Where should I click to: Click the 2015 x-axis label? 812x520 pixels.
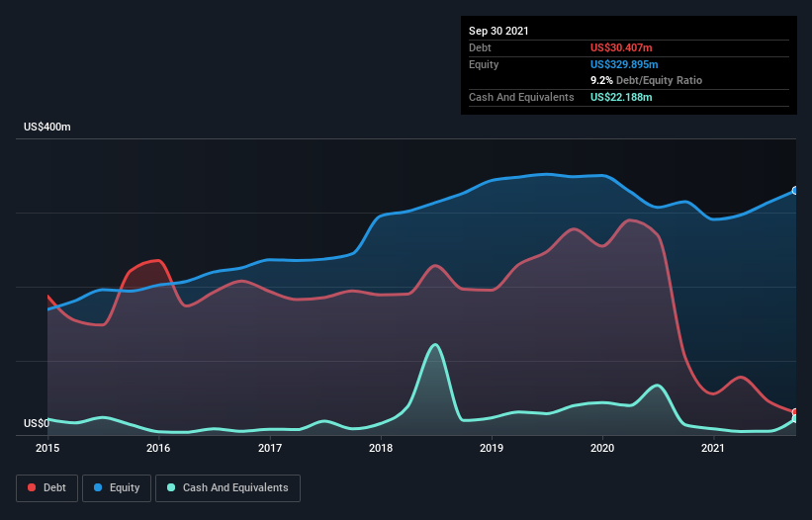(x=48, y=449)
